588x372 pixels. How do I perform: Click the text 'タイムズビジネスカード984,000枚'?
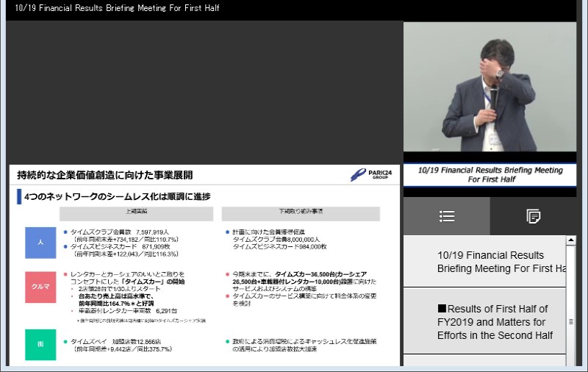click(x=279, y=247)
